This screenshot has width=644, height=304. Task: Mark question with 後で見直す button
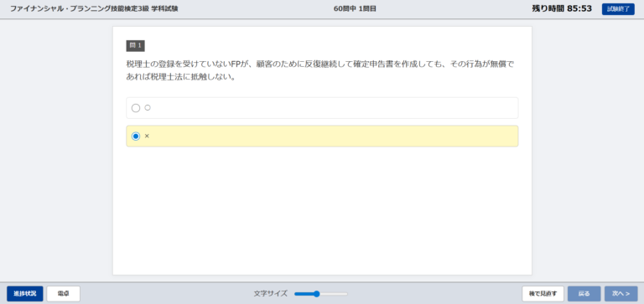pyautogui.click(x=543, y=294)
